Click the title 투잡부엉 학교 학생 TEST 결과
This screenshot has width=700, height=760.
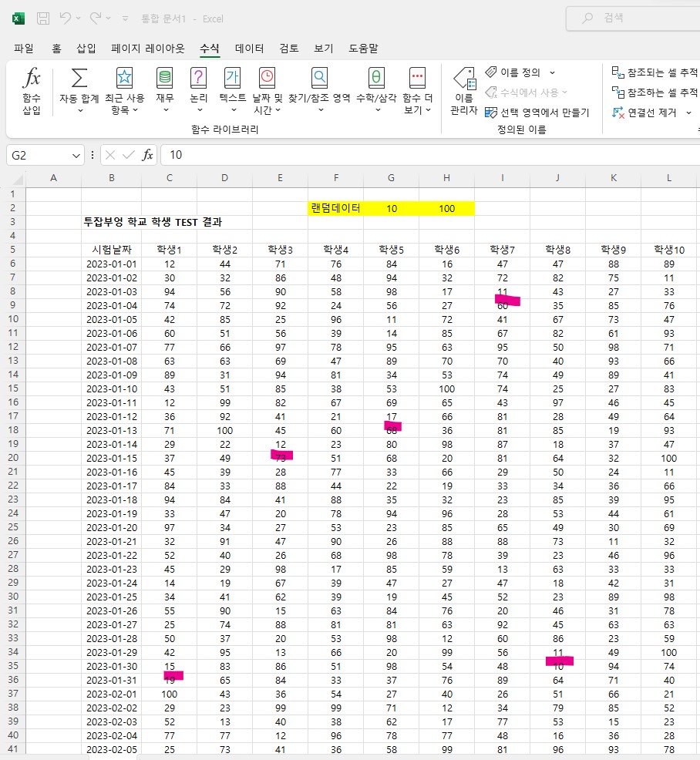click(x=153, y=222)
